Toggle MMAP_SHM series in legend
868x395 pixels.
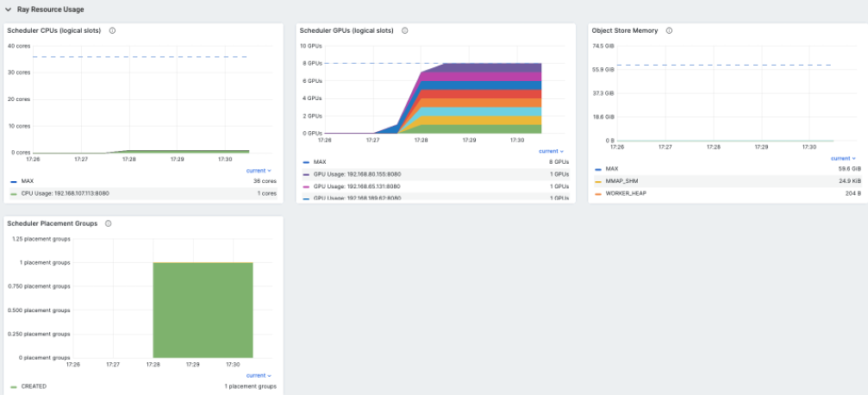[x=621, y=181]
